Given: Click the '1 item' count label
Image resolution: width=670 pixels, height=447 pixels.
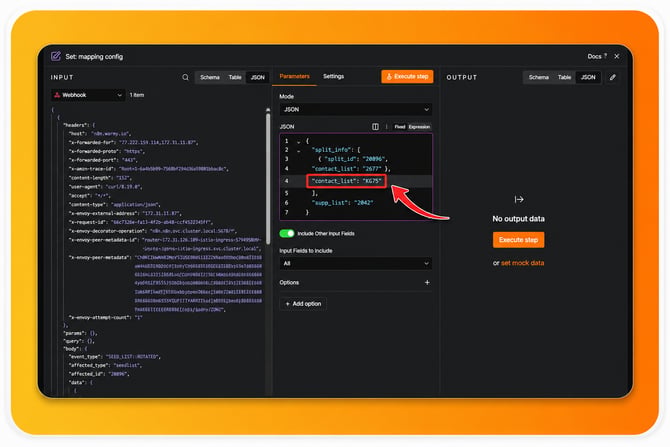Looking at the screenshot, I should [x=137, y=95].
